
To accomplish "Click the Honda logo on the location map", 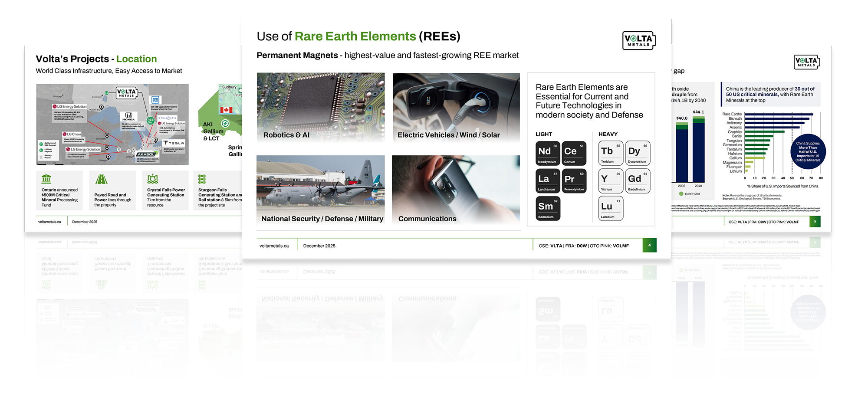I will point(128,116).
